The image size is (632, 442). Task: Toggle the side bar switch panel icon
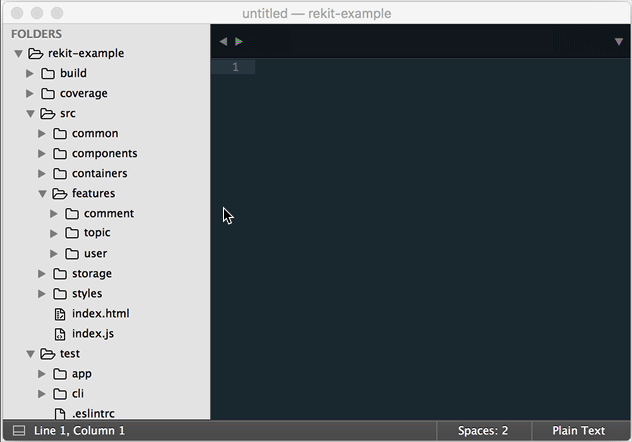click(x=19, y=431)
